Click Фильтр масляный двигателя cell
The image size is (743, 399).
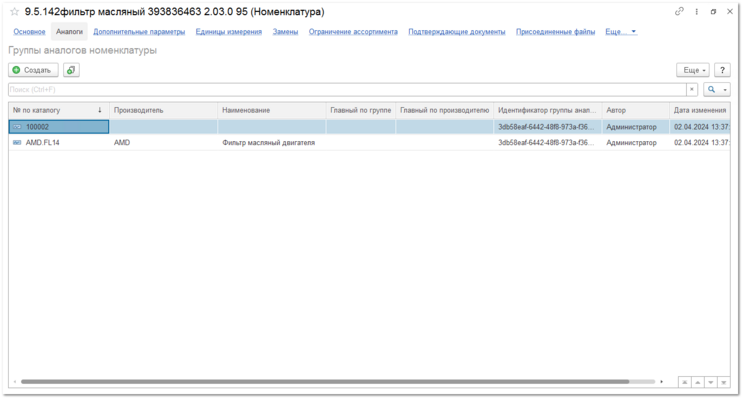(x=272, y=142)
